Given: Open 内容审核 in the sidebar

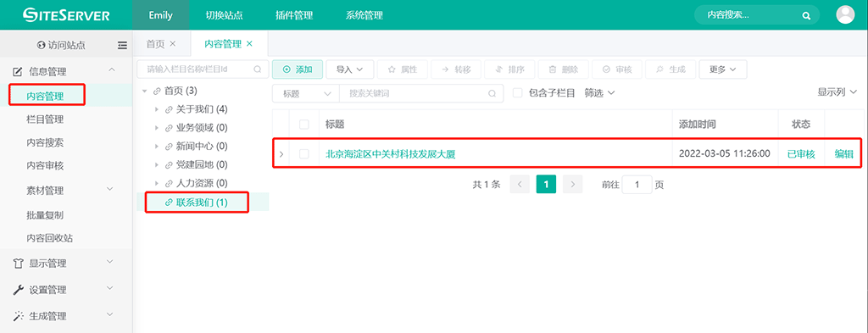Looking at the screenshot, I should pos(45,166).
